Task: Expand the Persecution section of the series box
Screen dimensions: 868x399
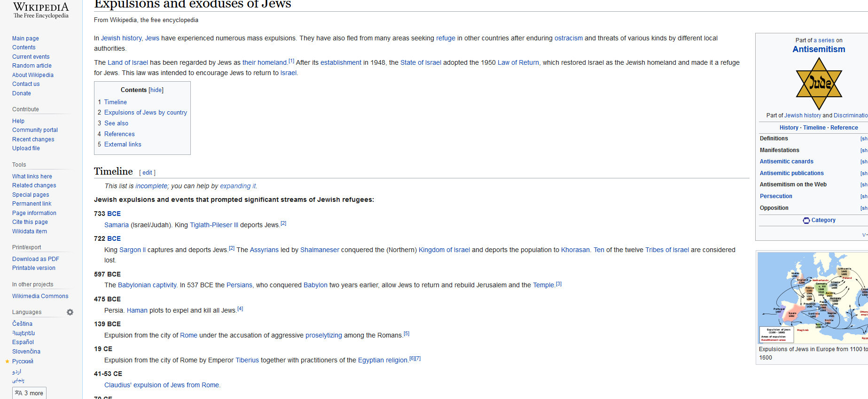Action: click(x=863, y=197)
